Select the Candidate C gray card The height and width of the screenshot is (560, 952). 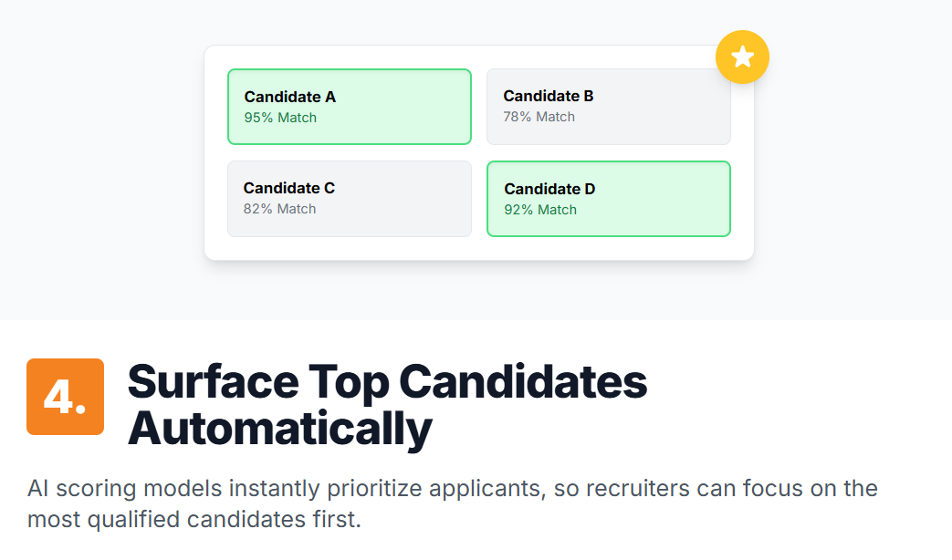pos(350,199)
